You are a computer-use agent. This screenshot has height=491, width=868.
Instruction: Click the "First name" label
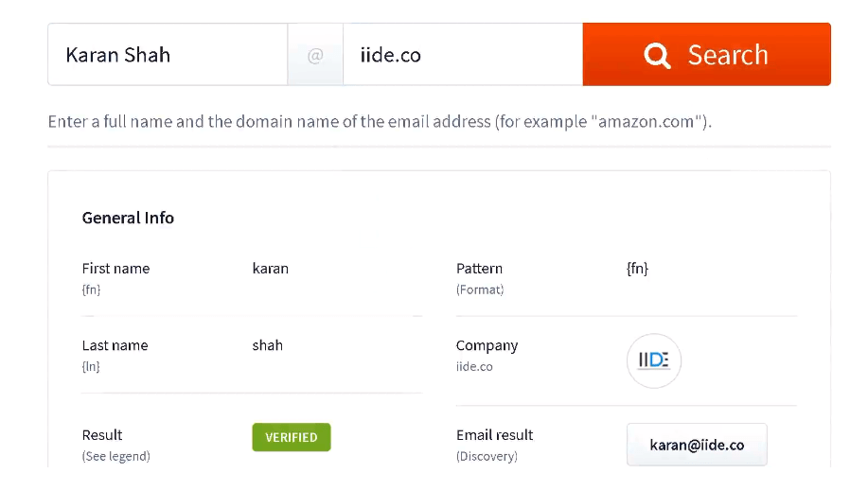[x=115, y=269]
